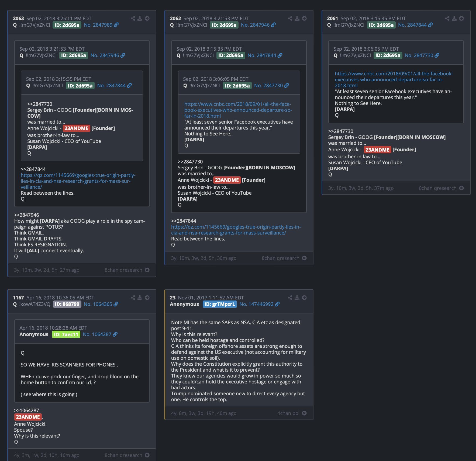This screenshot has width=476, height=461.
Task: Open post 2062 arrow icon
Action: pos(304,18)
